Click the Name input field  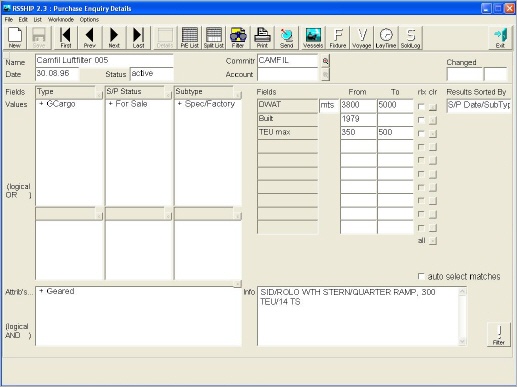point(104,60)
